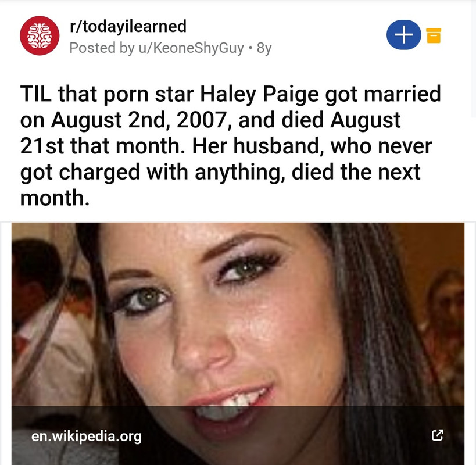Click the 'Posted by' byline text

[102, 48]
